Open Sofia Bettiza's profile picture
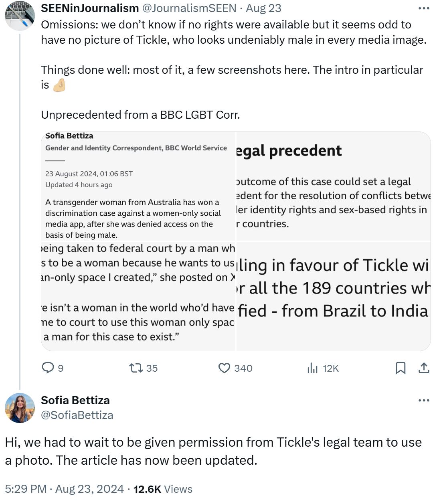Image resolution: width=443 pixels, height=504 pixels. (x=20, y=408)
